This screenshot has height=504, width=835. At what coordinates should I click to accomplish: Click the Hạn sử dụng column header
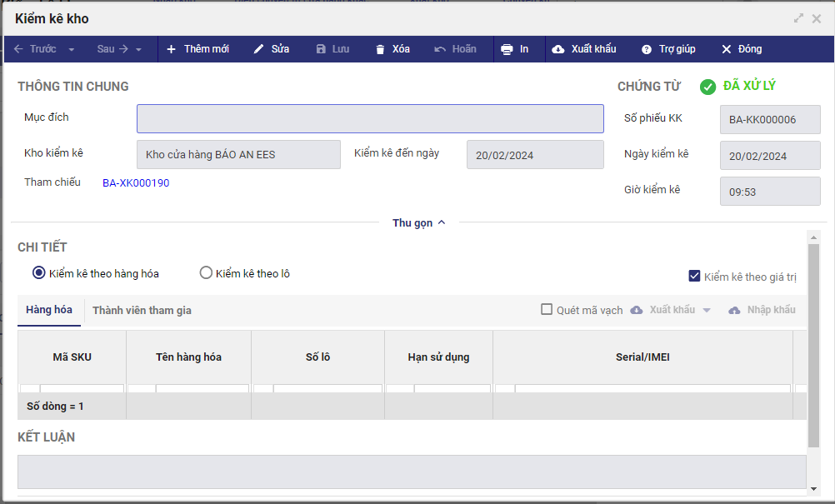(x=439, y=357)
